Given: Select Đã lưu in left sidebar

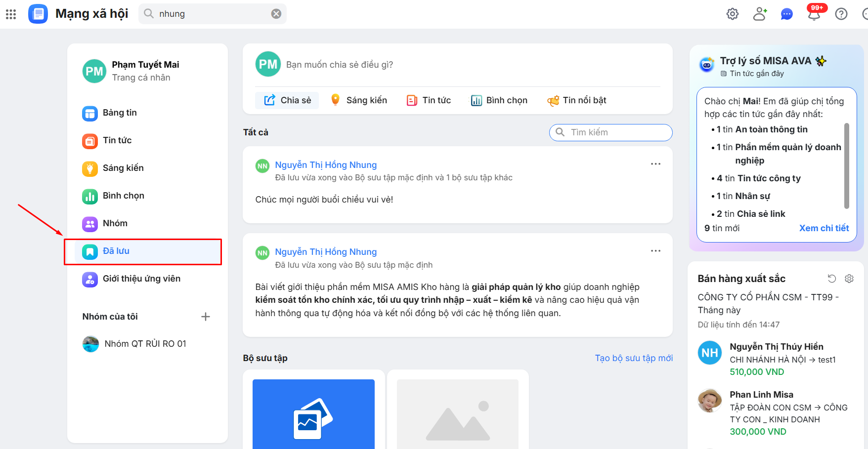Looking at the screenshot, I should coord(147,251).
